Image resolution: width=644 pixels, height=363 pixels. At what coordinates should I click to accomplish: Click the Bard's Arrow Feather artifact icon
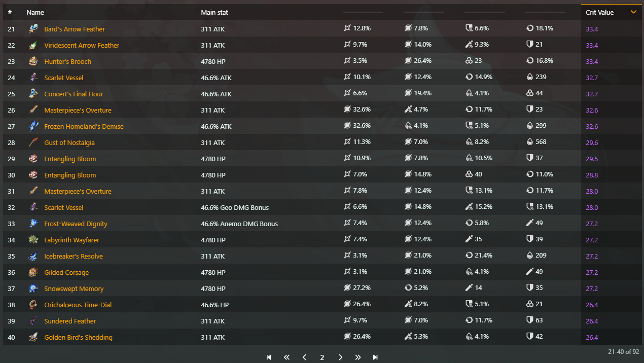point(33,29)
